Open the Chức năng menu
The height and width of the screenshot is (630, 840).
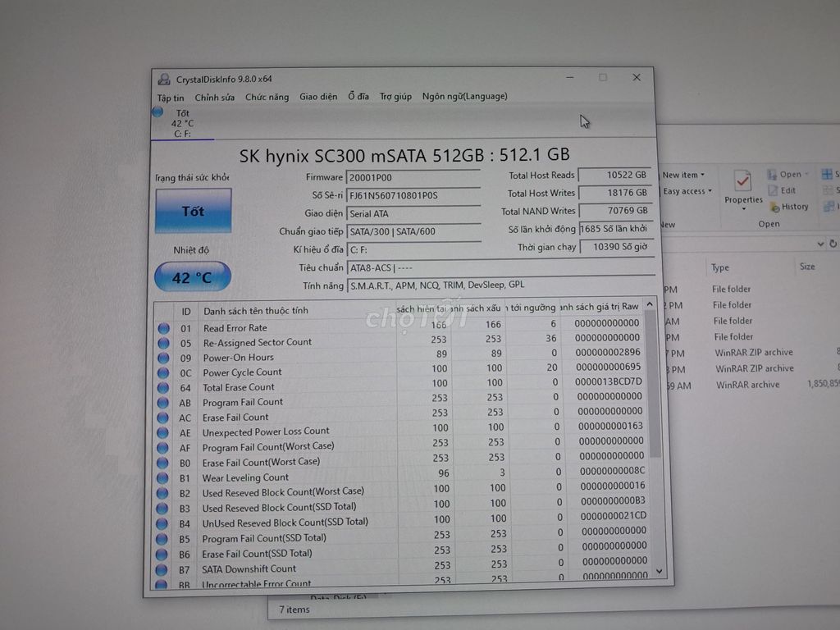coord(267,97)
